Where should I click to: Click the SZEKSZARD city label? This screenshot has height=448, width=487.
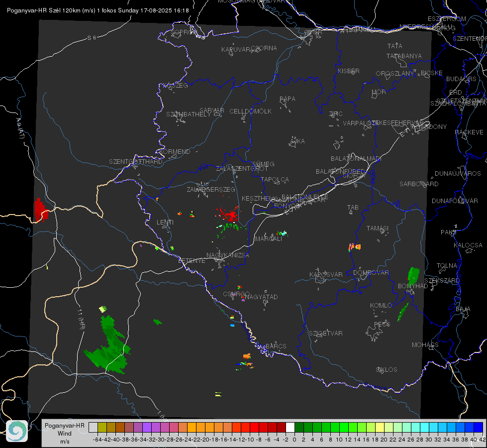click(x=442, y=281)
